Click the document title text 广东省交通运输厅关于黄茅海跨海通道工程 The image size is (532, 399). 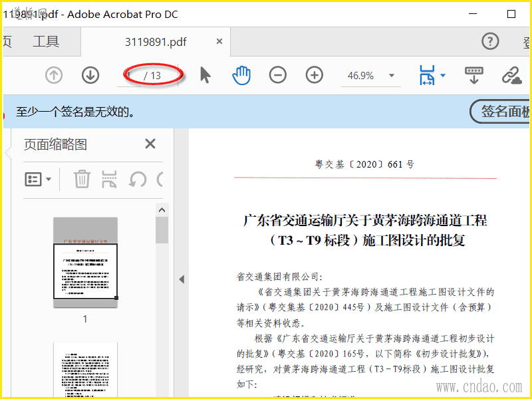(x=365, y=220)
